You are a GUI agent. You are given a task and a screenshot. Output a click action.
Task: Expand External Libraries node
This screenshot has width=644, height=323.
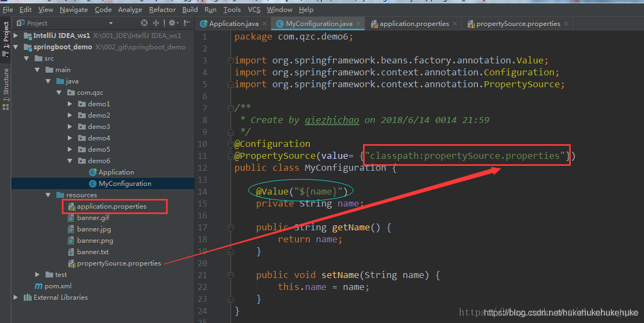click(x=16, y=297)
